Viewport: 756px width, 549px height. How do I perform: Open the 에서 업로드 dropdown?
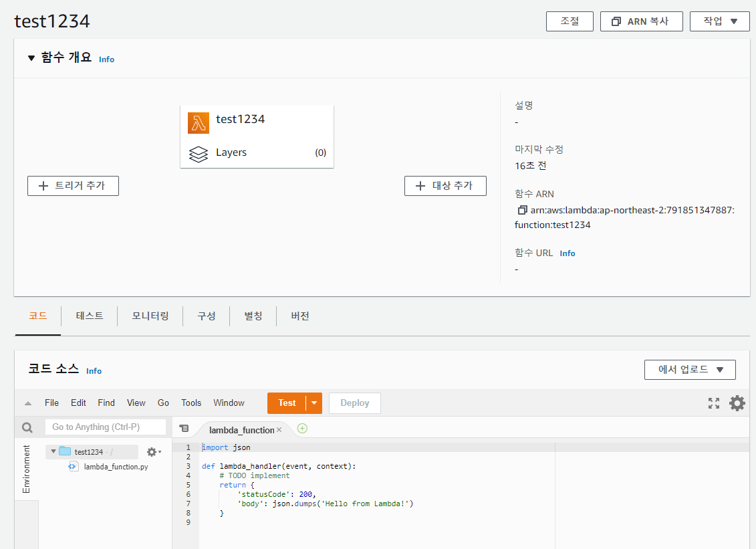point(690,370)
